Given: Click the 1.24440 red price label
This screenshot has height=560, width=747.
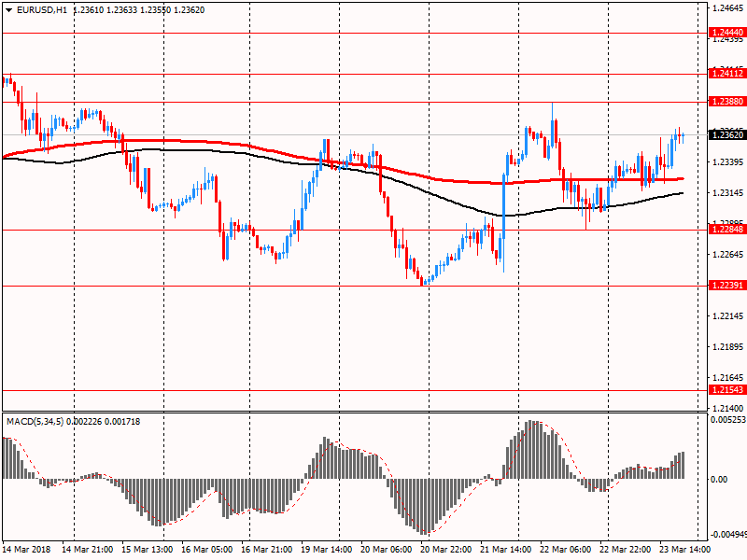Looking at the screenshot, I should tap(726, 33).
